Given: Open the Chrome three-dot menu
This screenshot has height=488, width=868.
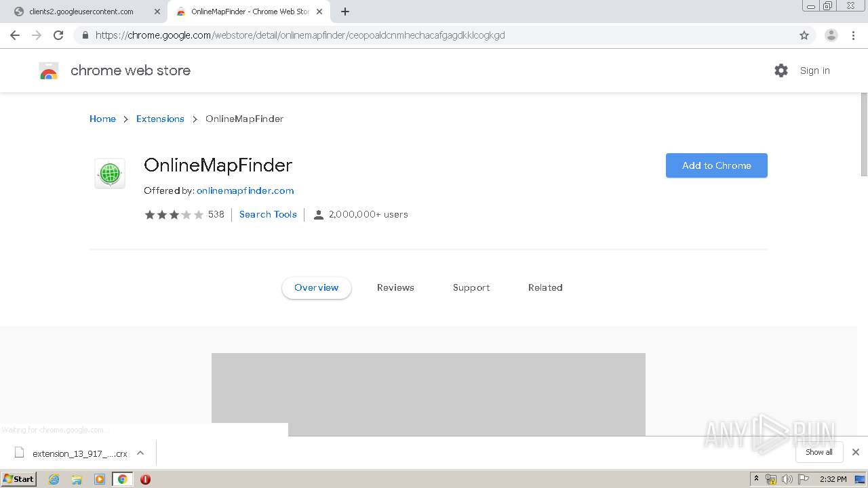Looking at the screenshot, I should point(853,35).
